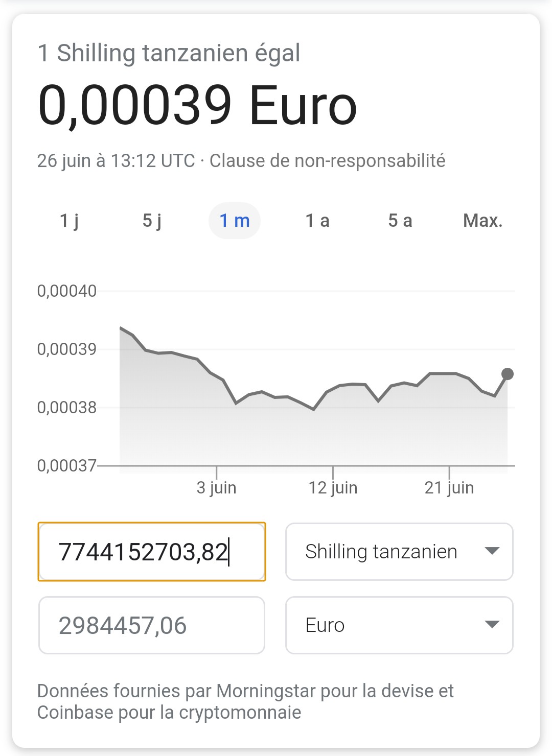Click the 0,00040 y-axis label

pos(67,291)
